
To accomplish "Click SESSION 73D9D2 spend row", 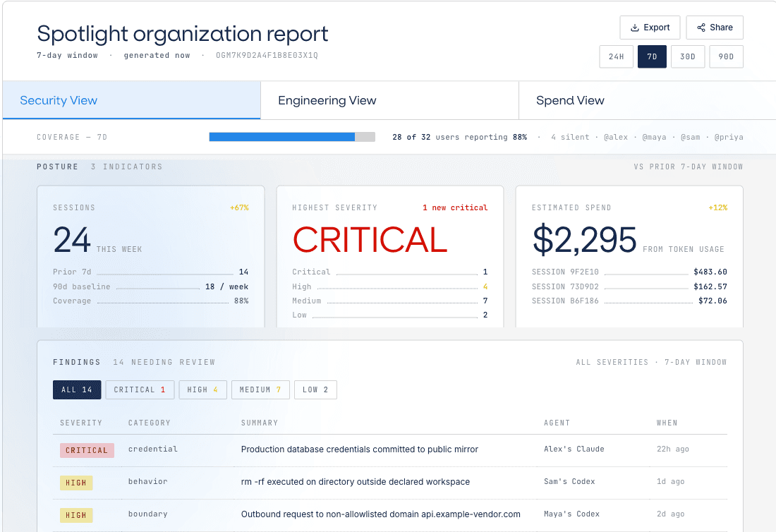I will (x=629, y=286).
